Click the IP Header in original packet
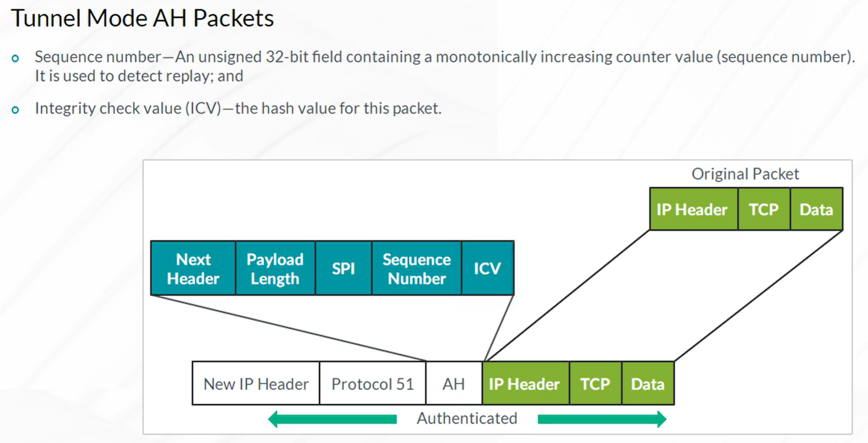This screenshot has height=443, width=868. pos(693,209)
